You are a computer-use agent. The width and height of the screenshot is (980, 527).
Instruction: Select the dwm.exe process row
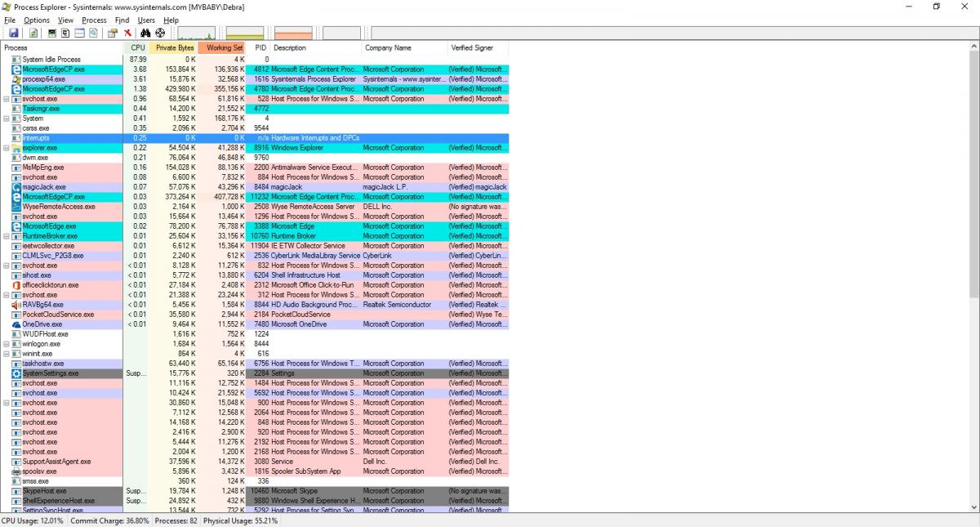click(255, 158)
